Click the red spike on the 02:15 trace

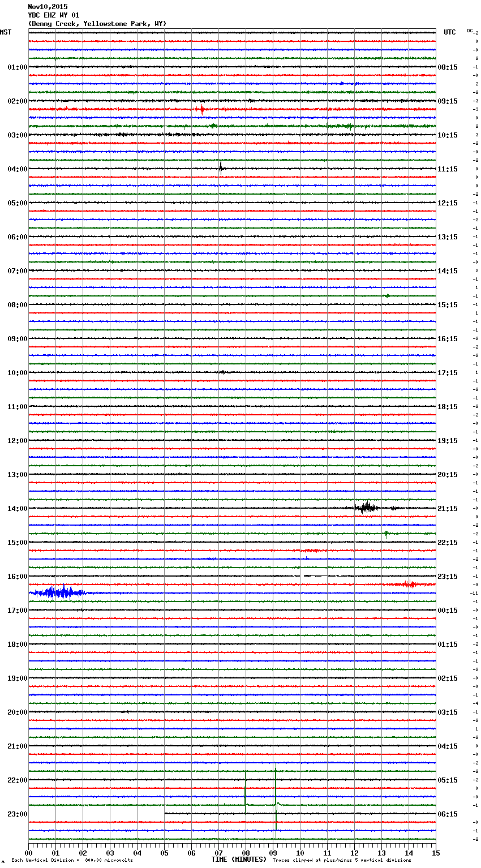(x=202, y=109)
